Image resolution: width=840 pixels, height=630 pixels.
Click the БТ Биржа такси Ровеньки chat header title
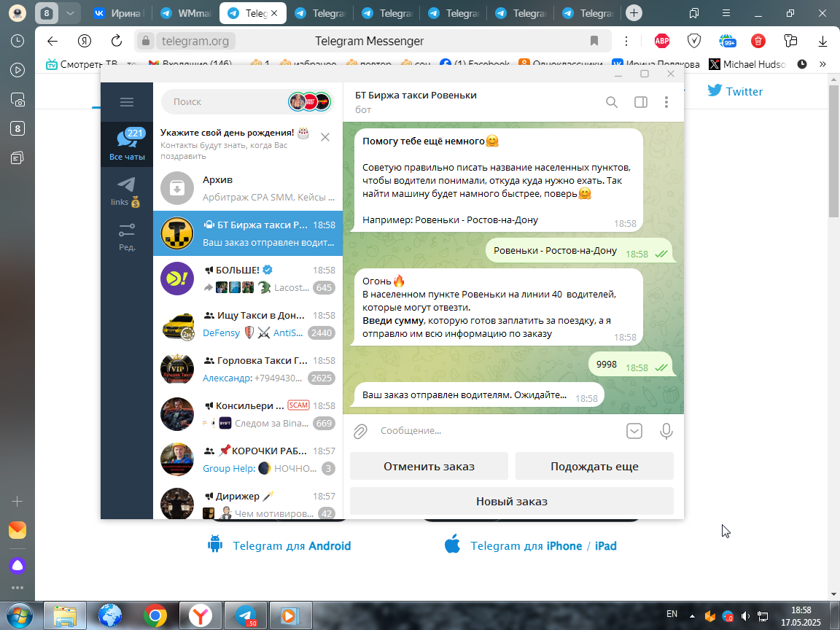[x=416, y=96]
